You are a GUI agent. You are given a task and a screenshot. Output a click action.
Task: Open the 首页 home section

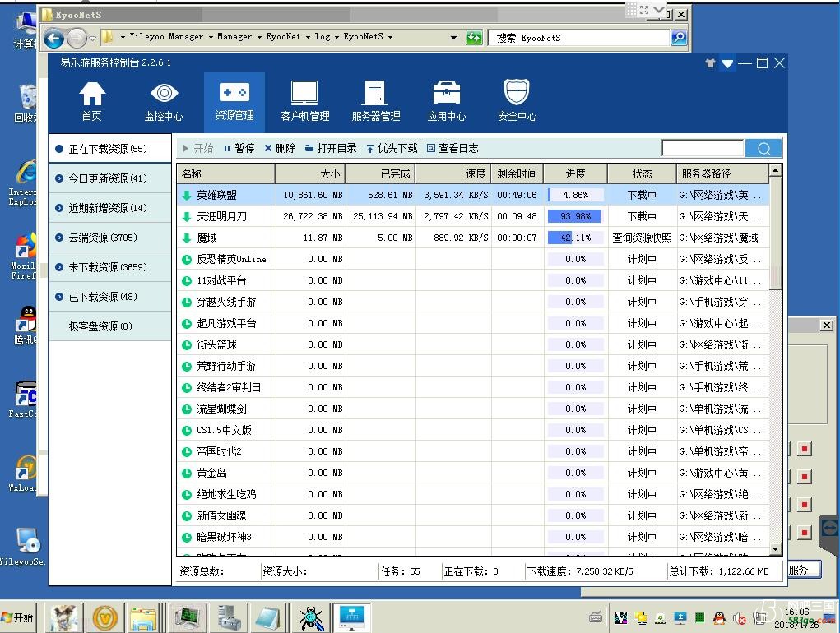pyautogui.click(x=91, y=101)
